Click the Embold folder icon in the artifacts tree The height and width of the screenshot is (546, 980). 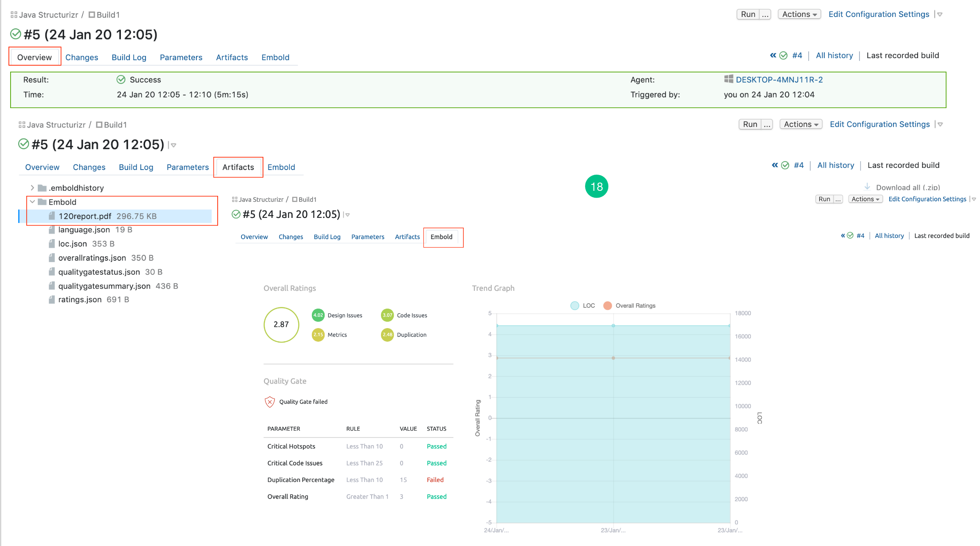click(x=42, y=202)
